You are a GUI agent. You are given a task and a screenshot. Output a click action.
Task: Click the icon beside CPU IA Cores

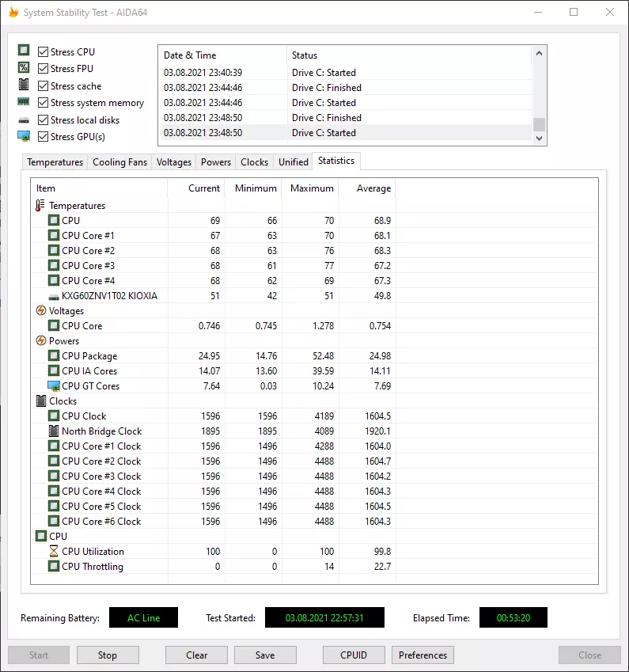(x=54, y=370)
